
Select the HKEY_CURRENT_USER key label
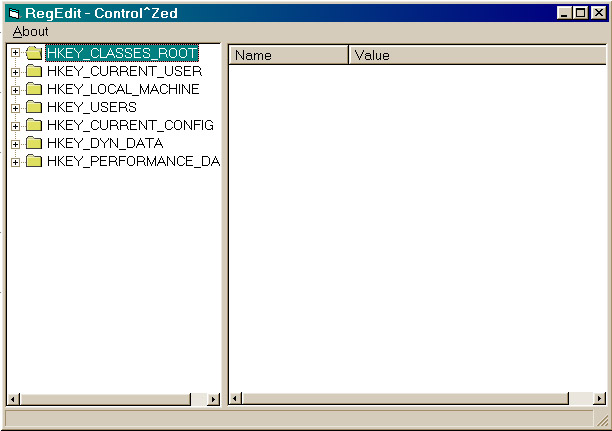pos(125,71)
